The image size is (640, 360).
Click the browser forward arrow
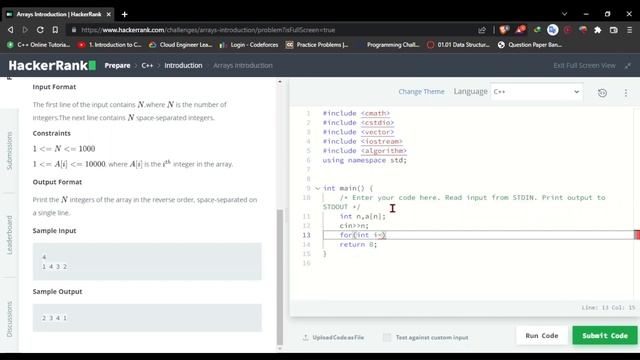25,30
